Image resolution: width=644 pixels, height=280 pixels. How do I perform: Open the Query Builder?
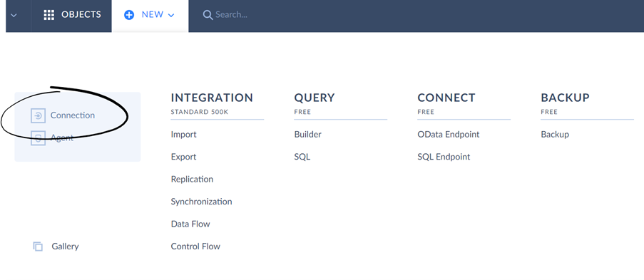coord(307,134)
